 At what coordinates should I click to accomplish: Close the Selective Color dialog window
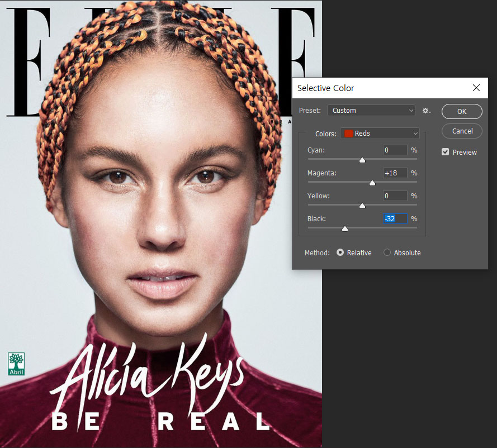coord(476,88)
